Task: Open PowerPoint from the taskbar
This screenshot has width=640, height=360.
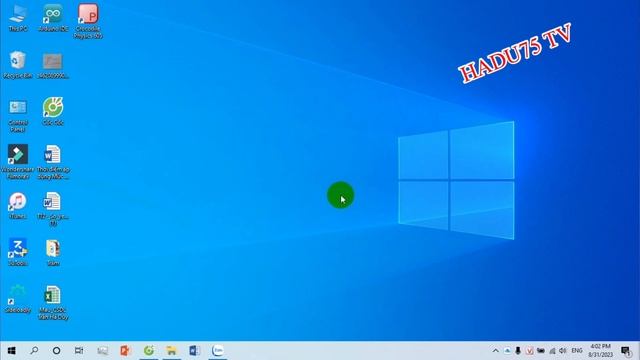Action: (125, 351)
